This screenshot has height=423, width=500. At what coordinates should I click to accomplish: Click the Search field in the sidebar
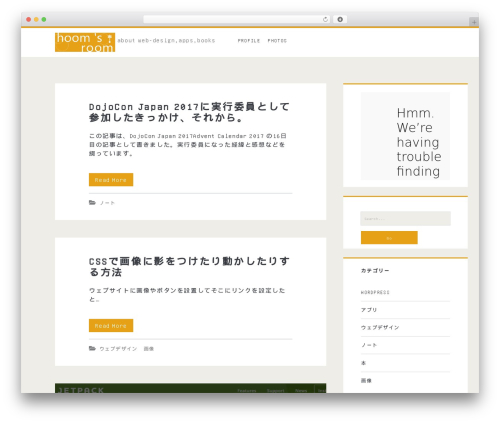405,219
